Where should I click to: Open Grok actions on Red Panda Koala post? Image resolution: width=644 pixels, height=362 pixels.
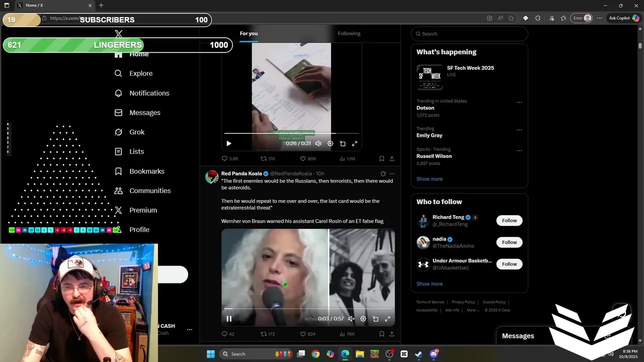[x=383, y=174]
